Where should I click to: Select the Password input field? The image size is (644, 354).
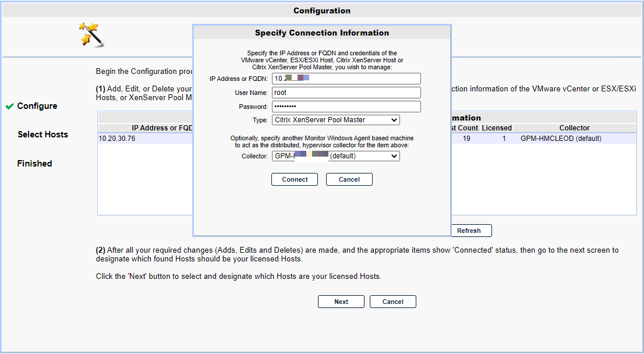tap(346, 107)
